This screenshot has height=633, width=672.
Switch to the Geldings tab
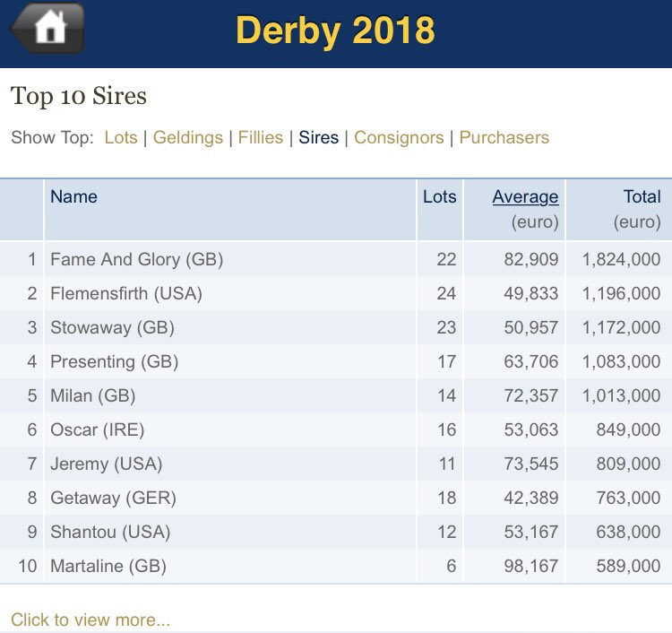pos(188,138)
